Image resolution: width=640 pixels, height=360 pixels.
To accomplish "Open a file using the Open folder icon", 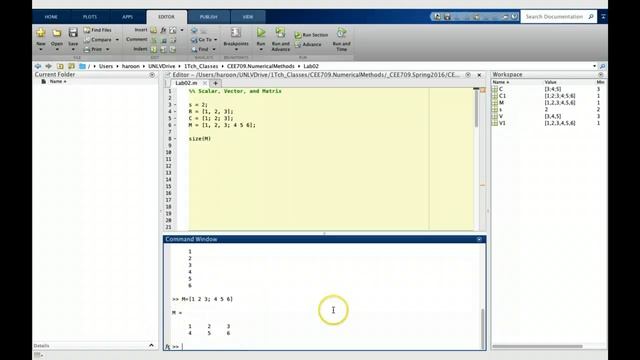I will point(57,33).
